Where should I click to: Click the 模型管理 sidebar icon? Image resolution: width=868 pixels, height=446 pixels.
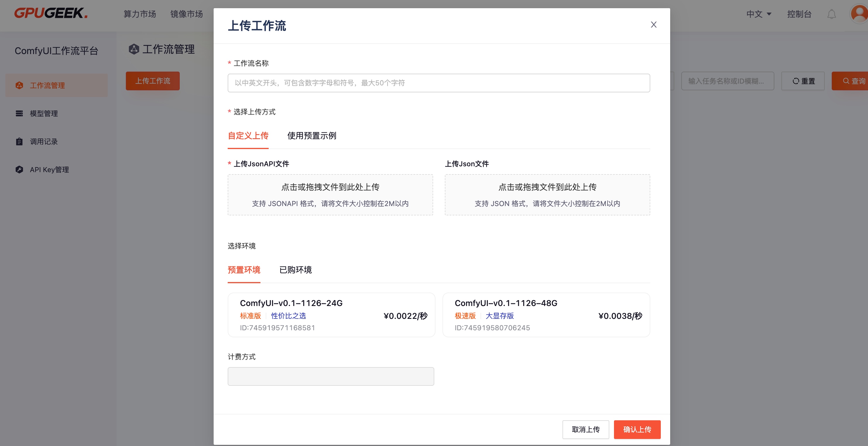19,113
